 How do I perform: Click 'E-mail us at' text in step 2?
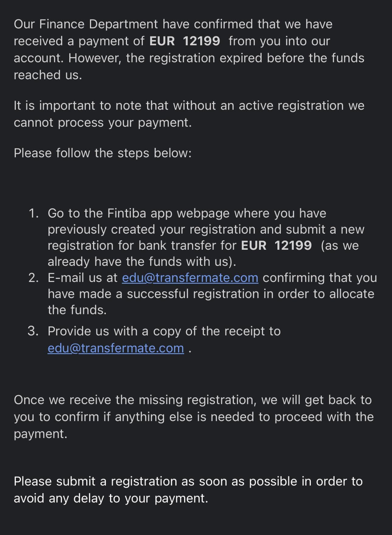click(x=82, y=278)
